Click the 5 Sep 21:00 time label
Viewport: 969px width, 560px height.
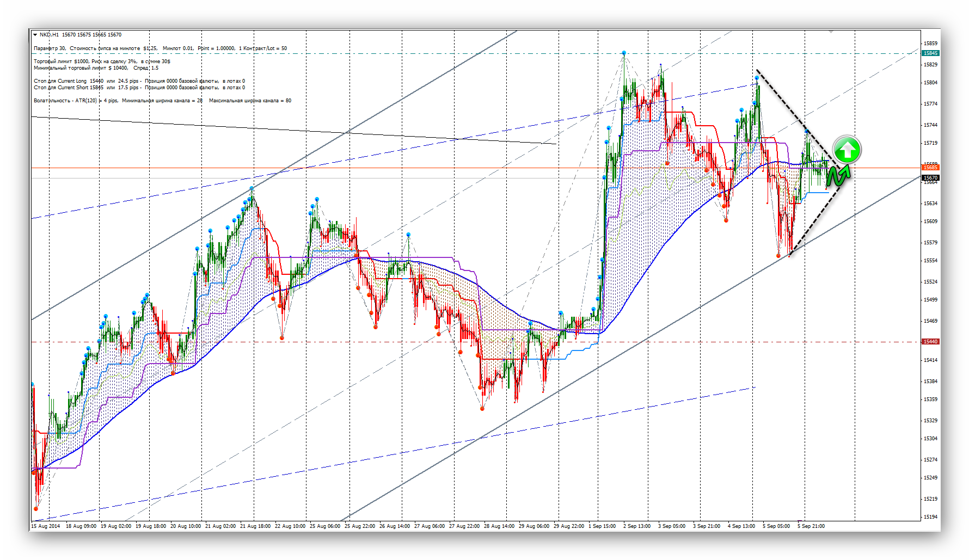(x=811, y=526)
